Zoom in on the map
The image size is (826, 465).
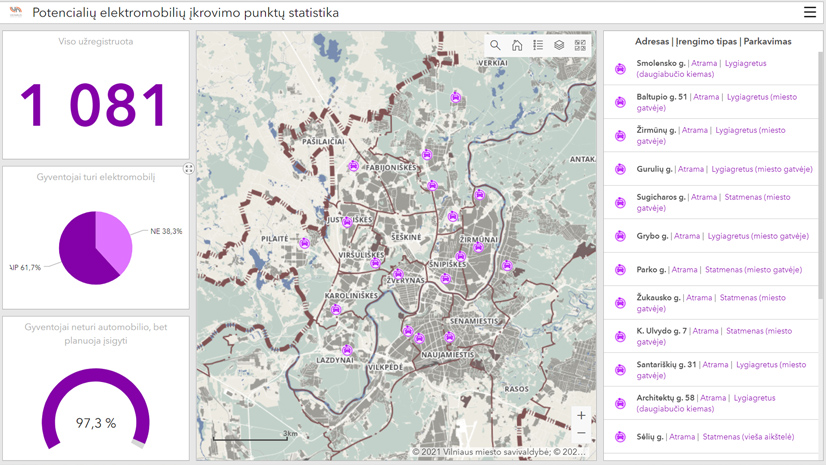coord(581,415)
